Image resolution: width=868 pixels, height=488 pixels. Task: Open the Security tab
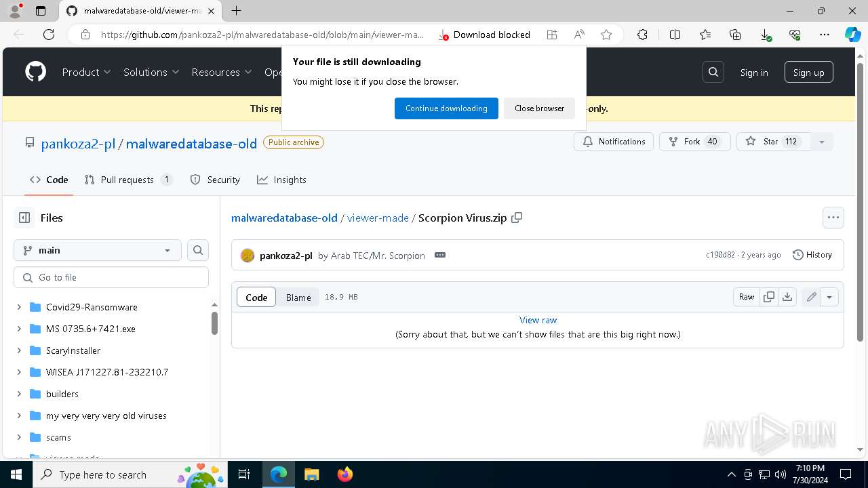[215, 180]
